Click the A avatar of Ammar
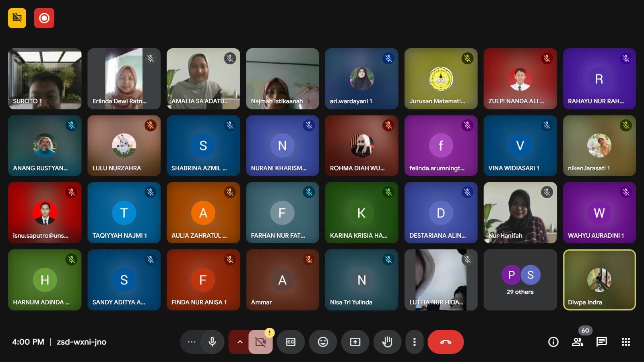Viewport: 644px width, 362px height. tap(283, 280)
